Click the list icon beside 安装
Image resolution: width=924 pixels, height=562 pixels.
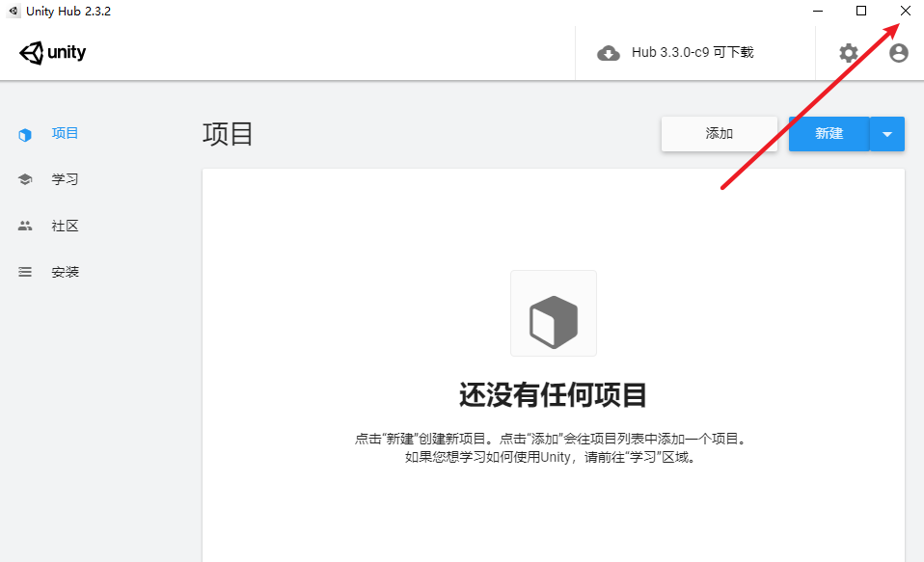25,273
